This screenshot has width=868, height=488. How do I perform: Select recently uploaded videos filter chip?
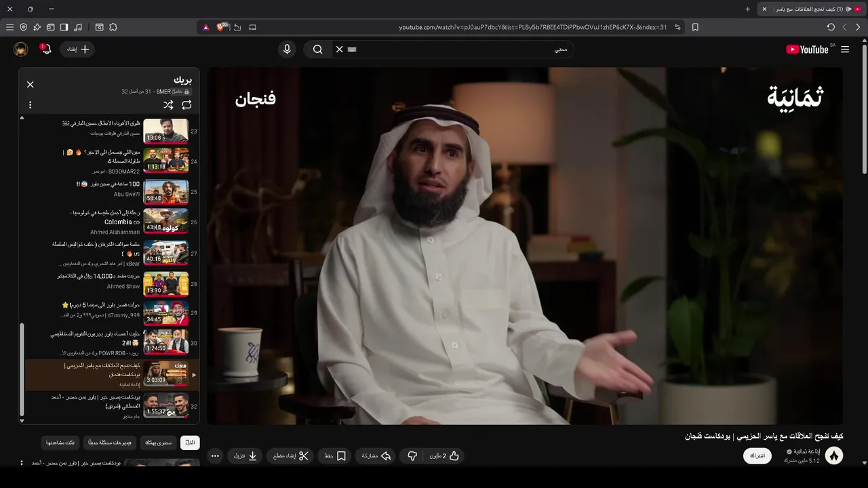pyautogui.click(x=110, y=443)
